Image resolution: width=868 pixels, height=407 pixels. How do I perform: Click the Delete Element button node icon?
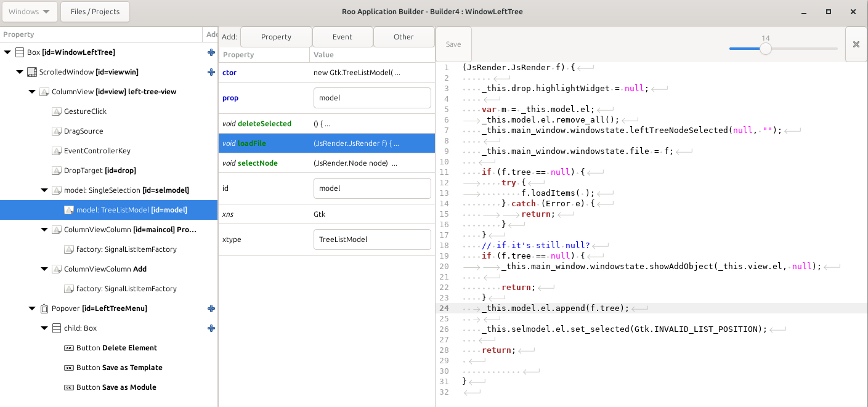pyautogui.click(x=69, y=348)
